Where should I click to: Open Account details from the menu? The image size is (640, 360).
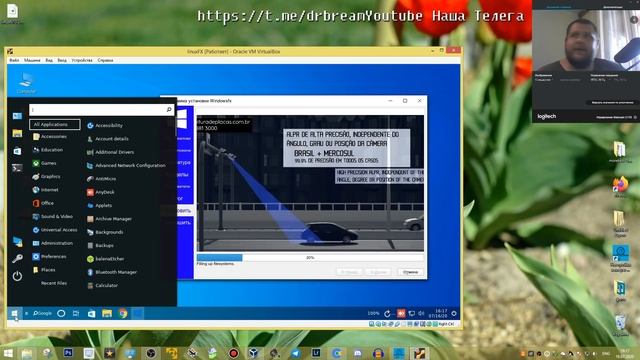pos(108,139)
